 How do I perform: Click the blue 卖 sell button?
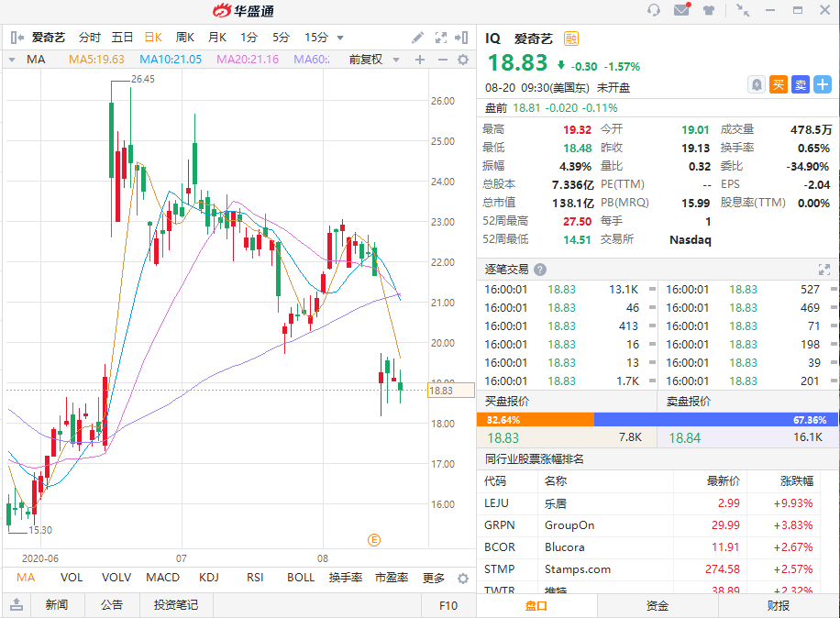(x=801, y=84)
